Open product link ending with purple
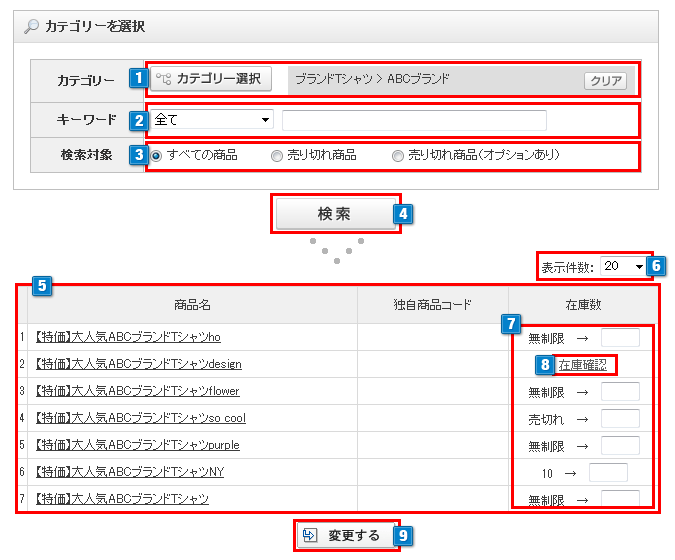675x560 pixels. [x=137, y=445]
